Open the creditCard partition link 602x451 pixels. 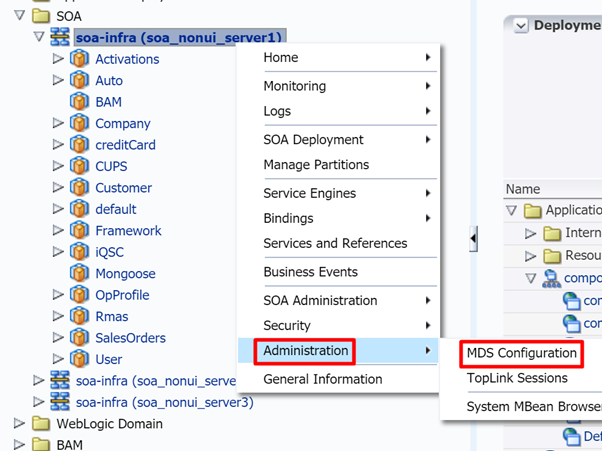pos(126,145)
